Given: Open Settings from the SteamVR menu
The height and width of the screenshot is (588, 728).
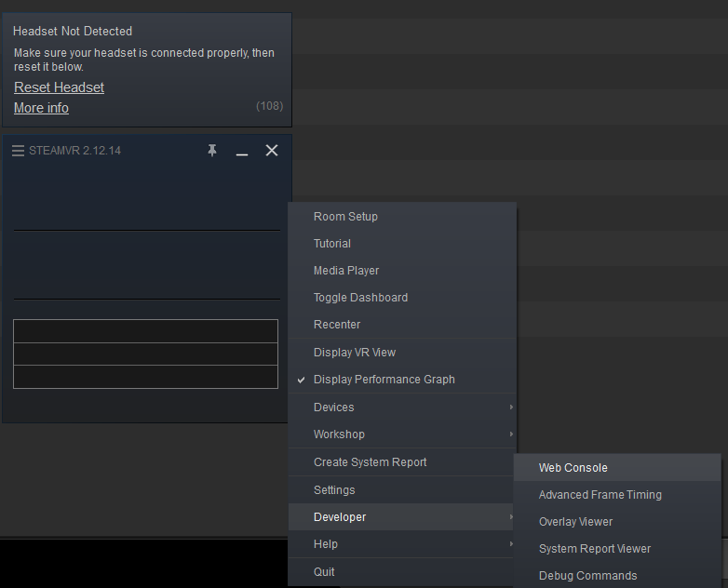Looking at the screenshot, I should pyautogui.click(x=402, y=489).
